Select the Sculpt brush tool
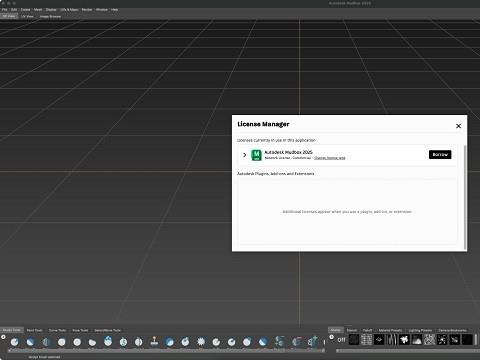 (x=15, y=342)
